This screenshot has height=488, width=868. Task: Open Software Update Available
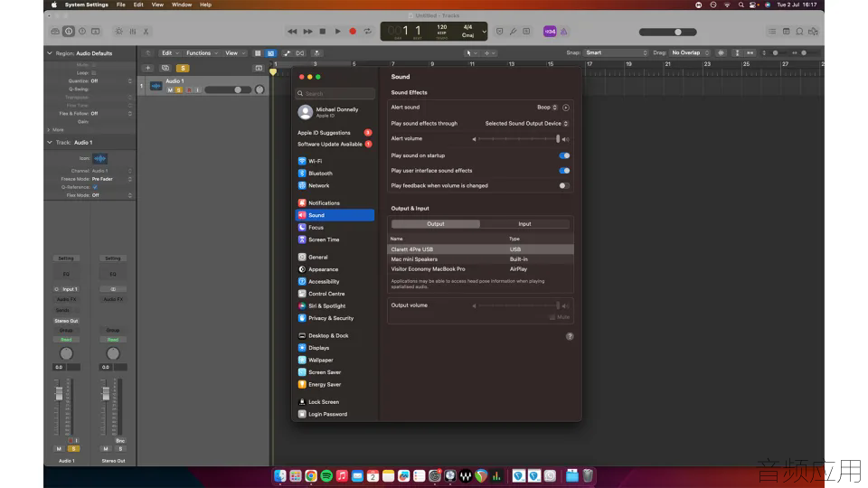pyautogui.click(x=335, y=144)
